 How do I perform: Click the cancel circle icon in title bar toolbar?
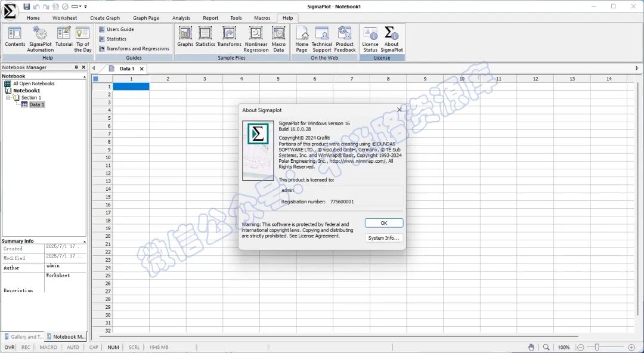click(65, 7)
